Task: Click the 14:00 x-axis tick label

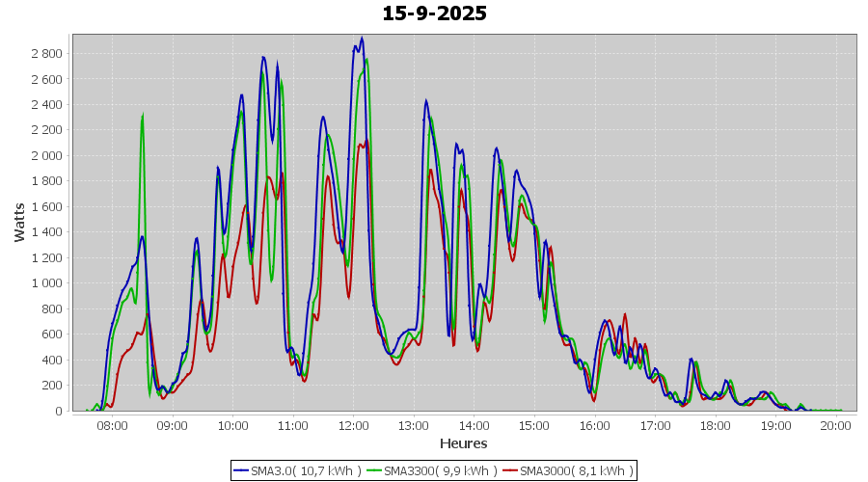Action: [x=475, y=426]
